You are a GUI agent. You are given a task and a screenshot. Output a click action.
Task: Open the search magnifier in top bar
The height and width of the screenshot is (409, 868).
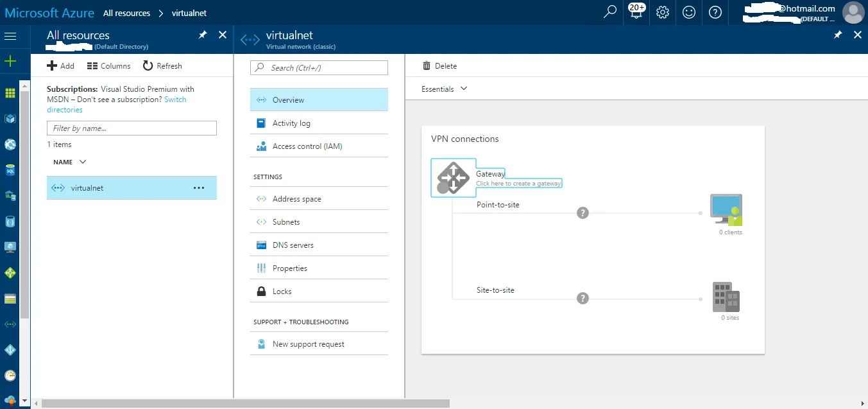pyautogui.click(x=610, y=12)
